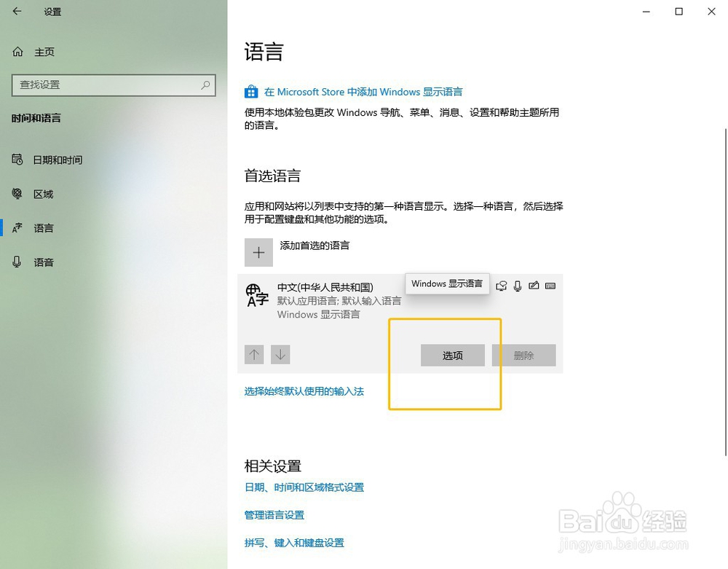Click the 默认应用语言; 默认输入语言 text
The height and width of the screenshot is (569, 728).
[339, 301]
